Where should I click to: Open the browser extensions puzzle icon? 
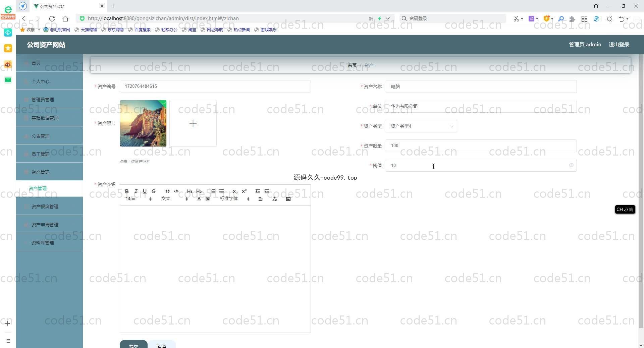(572, 19)
